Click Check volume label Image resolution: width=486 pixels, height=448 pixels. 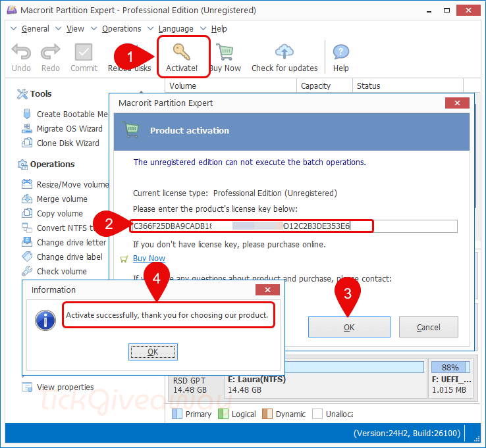(x=62, y=271)
